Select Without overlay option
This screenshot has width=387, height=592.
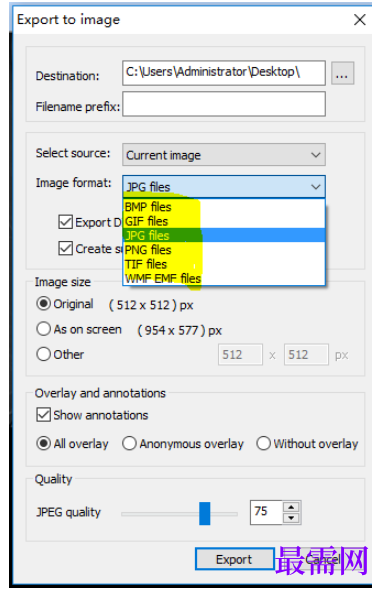(x=263, y=443)
